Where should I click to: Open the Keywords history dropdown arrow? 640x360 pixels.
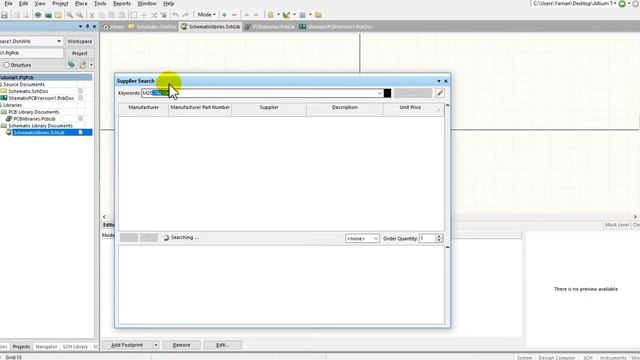(380, 93)
